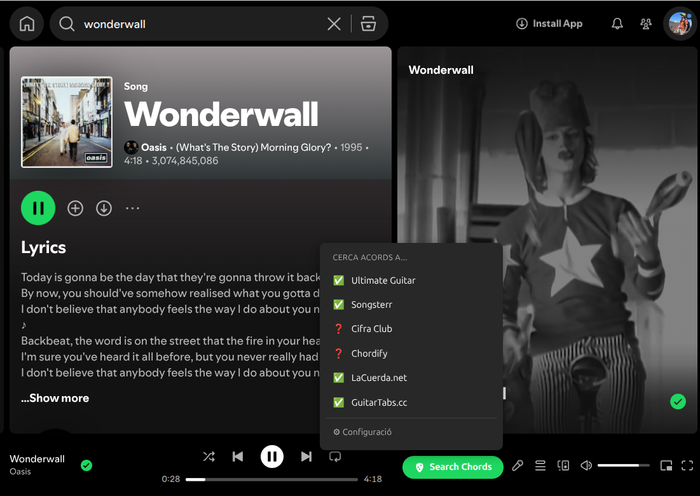Add Wonderwall to playlist via plus icon
Viewport: 700px width, 496px height.
click(75, 208)
